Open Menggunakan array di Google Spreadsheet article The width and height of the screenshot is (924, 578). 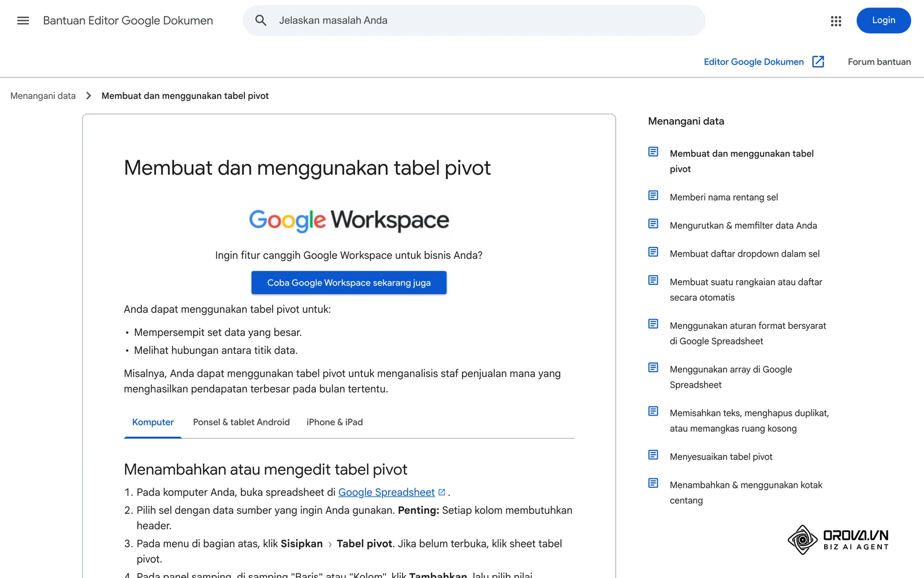pos(731,377)
